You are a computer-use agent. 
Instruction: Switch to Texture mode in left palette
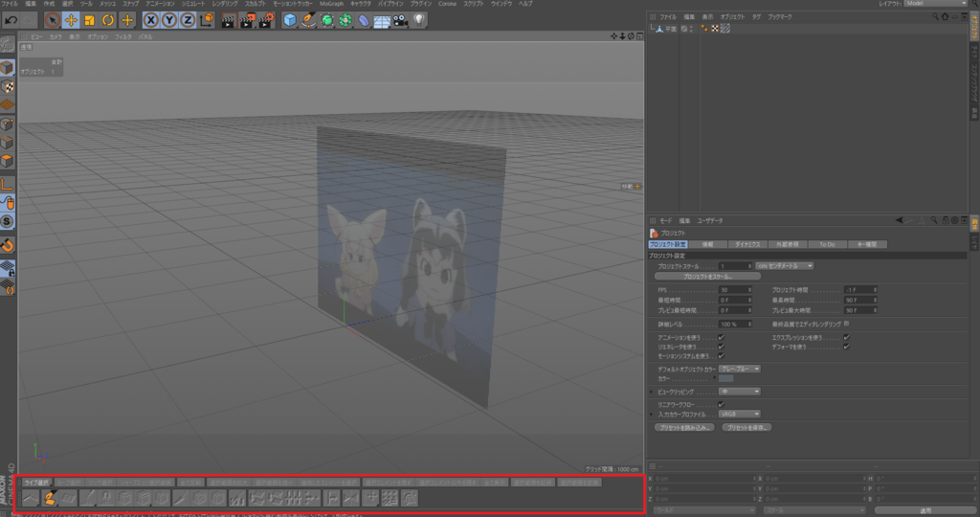7,87
